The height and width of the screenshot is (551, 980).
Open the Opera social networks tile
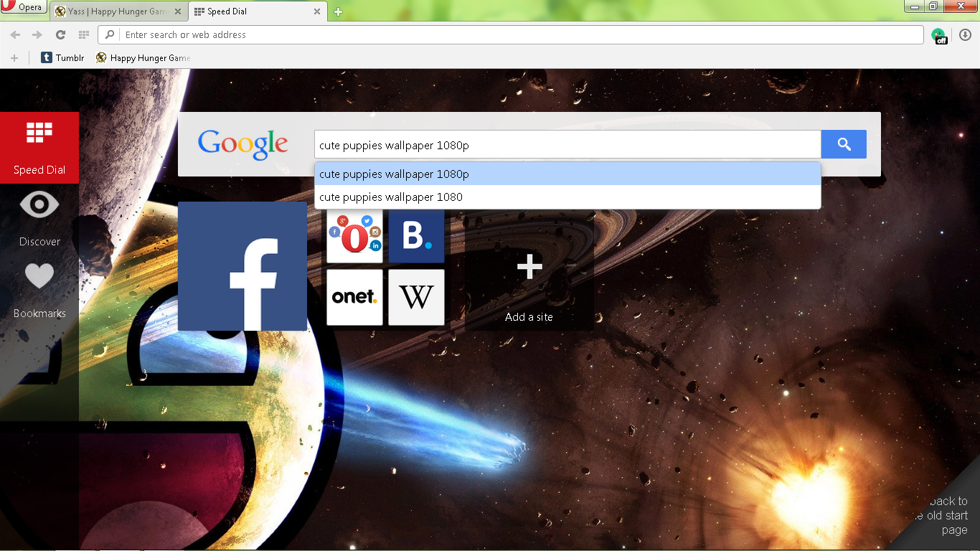pos(354,237)
